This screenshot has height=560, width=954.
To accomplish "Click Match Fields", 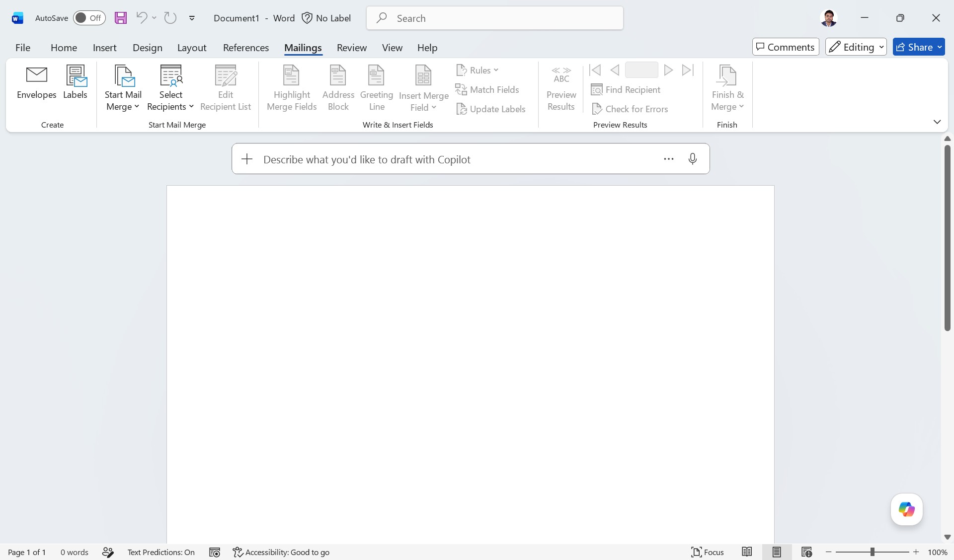I will click(487, 89).
